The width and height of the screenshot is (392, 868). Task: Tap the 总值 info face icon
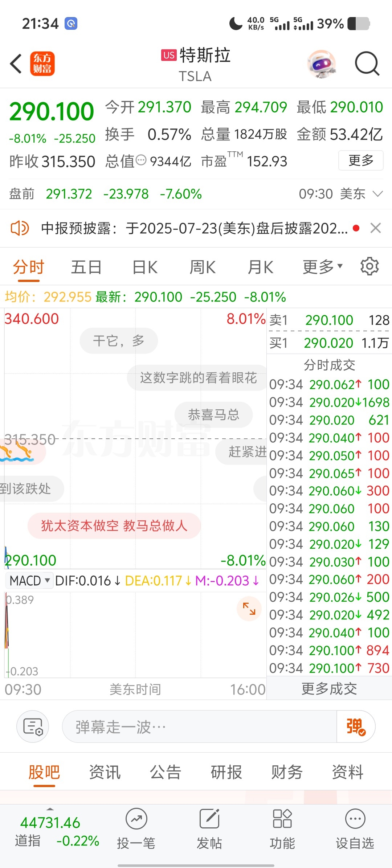[141, 160]
